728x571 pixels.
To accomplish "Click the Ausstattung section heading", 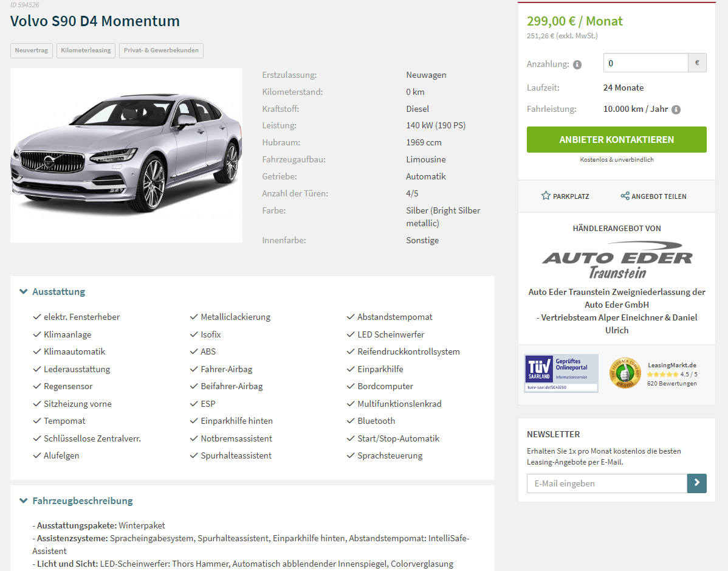I will click(x=59, y=292).
